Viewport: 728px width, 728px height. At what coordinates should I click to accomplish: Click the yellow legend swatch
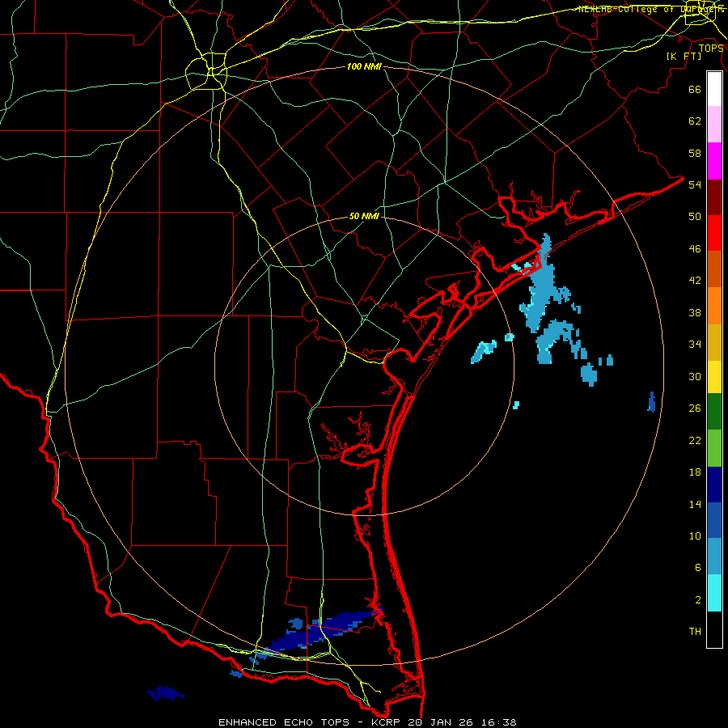click(714, 377)
